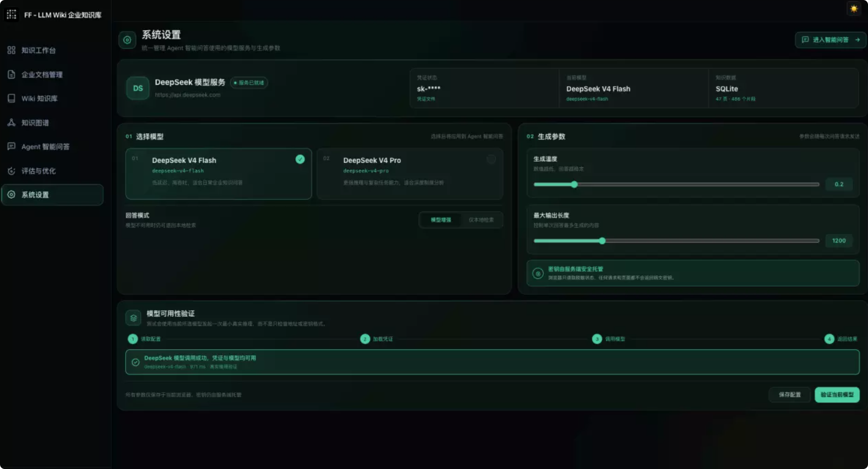Click the app grid logo icon
This screenshot has height=469, width=868.
click(x=11, y=15)
